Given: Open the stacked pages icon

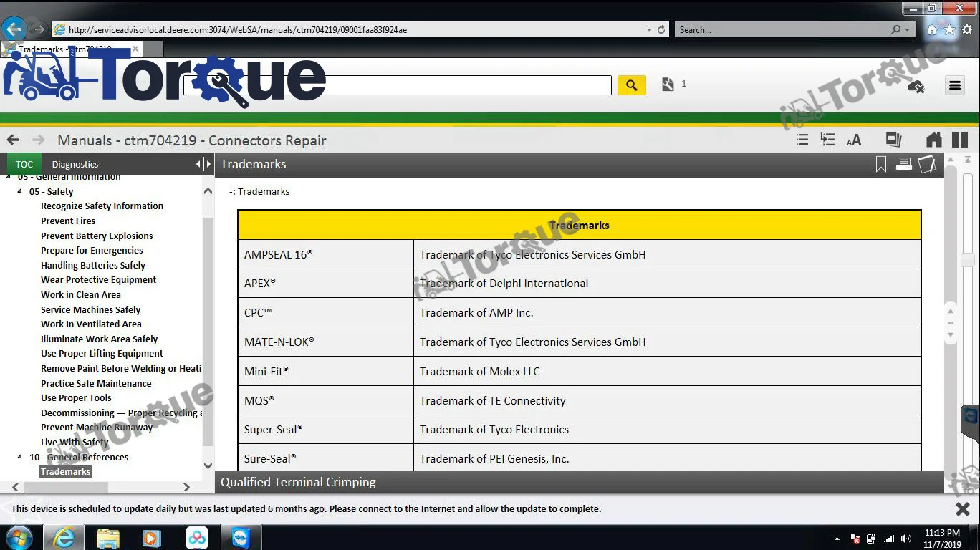Looking at the screenshot, I should click(893, 140).
